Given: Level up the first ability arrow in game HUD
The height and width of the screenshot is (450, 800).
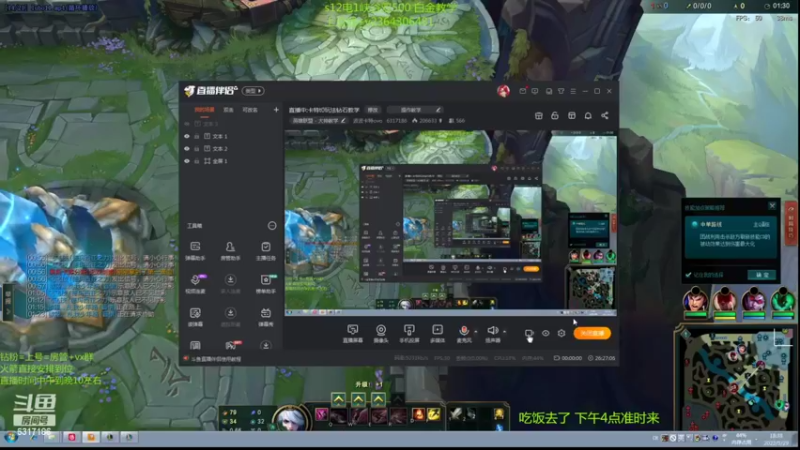Looking at the screenshot, I should [338, 399].
